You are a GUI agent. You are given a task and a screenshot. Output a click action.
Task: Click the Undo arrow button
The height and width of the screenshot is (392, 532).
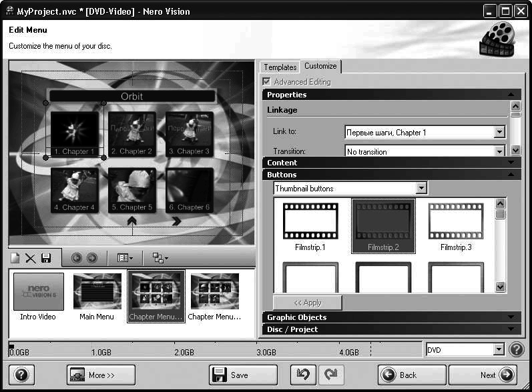[x=303, y=375]
